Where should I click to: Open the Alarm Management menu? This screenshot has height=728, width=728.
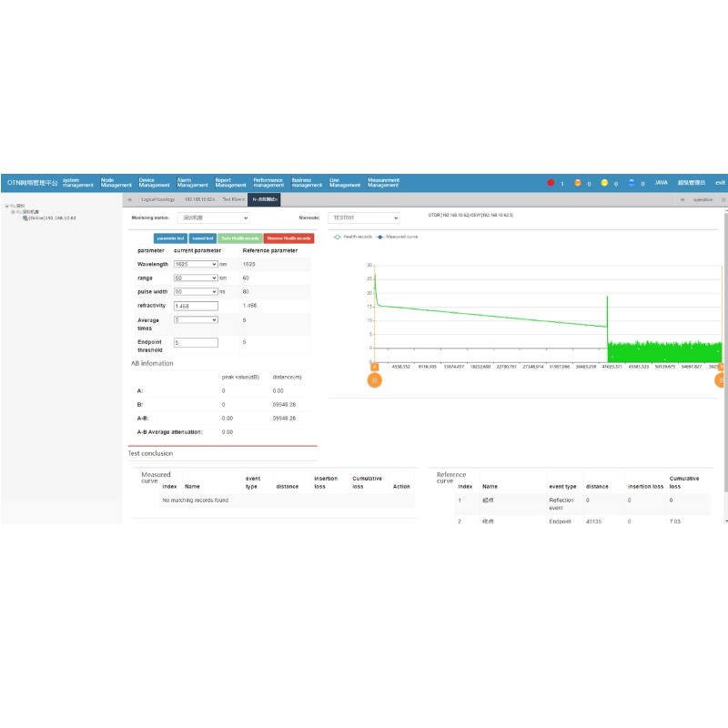pyautogui.click(x=192, y=183)
